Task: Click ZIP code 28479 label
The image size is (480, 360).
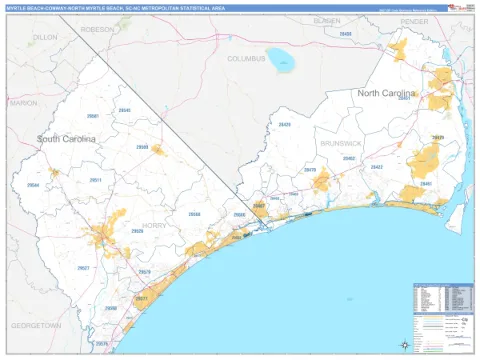Action: [438, 137]
